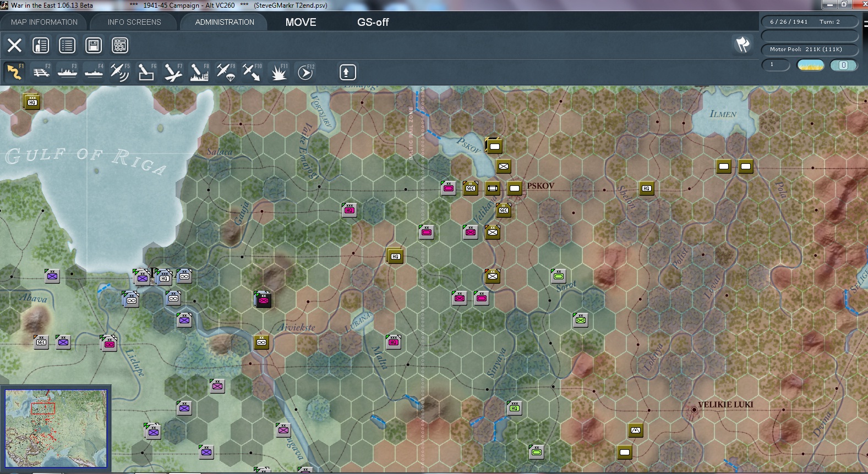Select the olive unit on Pskov city hex
Image resolution: width=868 pixels, height=474 pixels.
pos(514,188)
